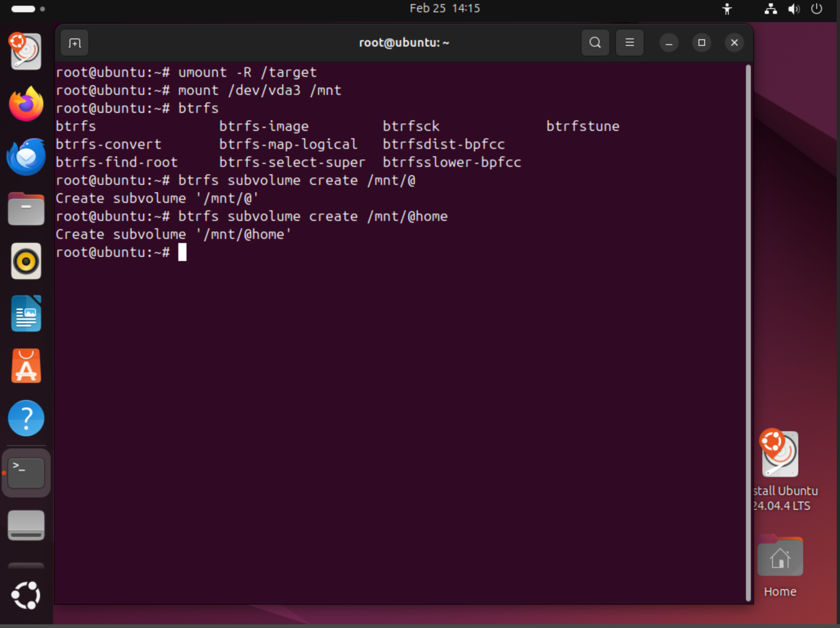Click the terminal vertical scrollbar
The height and width of the screenshot is (628, 840).
748,332
